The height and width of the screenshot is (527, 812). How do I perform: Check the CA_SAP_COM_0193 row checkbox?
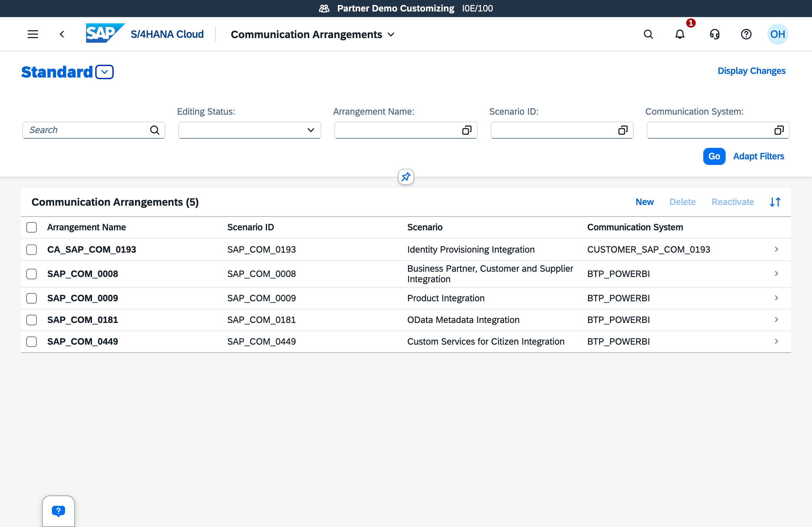[32, 250]
